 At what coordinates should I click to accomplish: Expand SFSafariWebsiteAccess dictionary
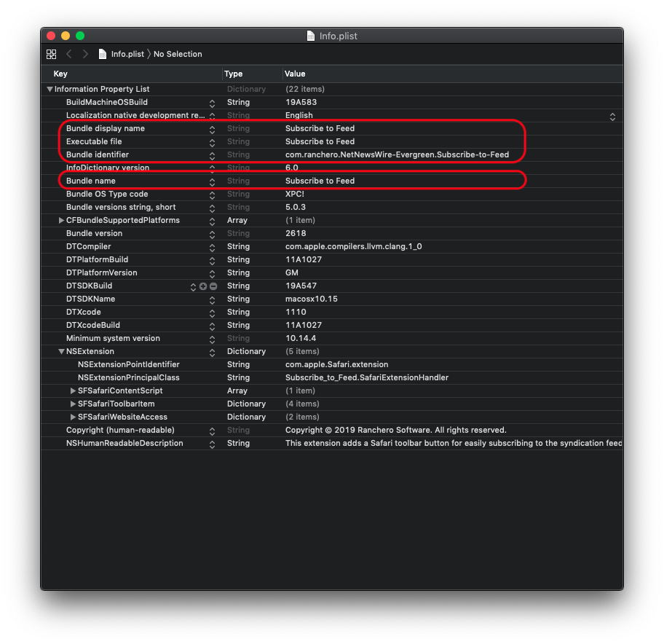[x=73, y=417]
